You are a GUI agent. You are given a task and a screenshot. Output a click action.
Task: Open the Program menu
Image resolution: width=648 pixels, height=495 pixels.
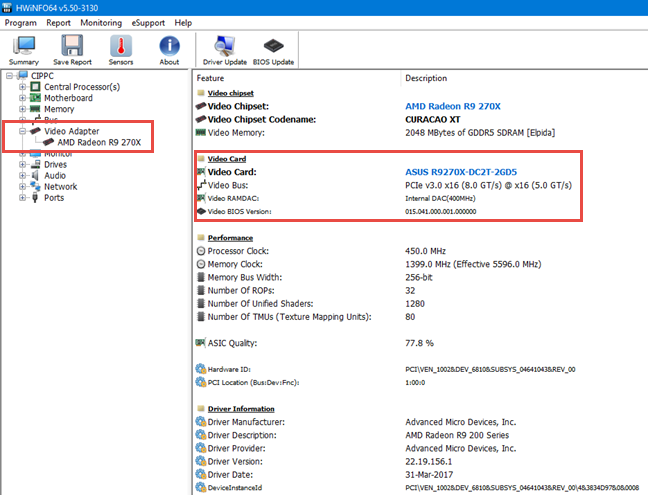coord(21,23)
